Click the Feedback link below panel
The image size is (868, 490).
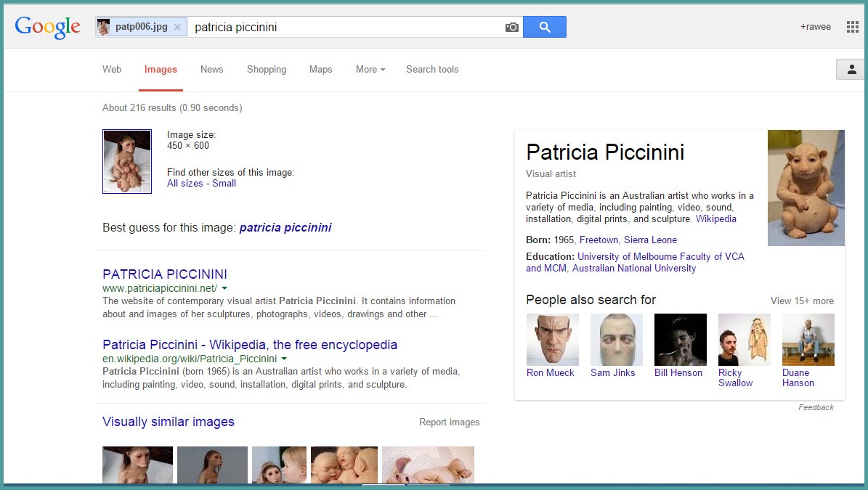(816, 407)
